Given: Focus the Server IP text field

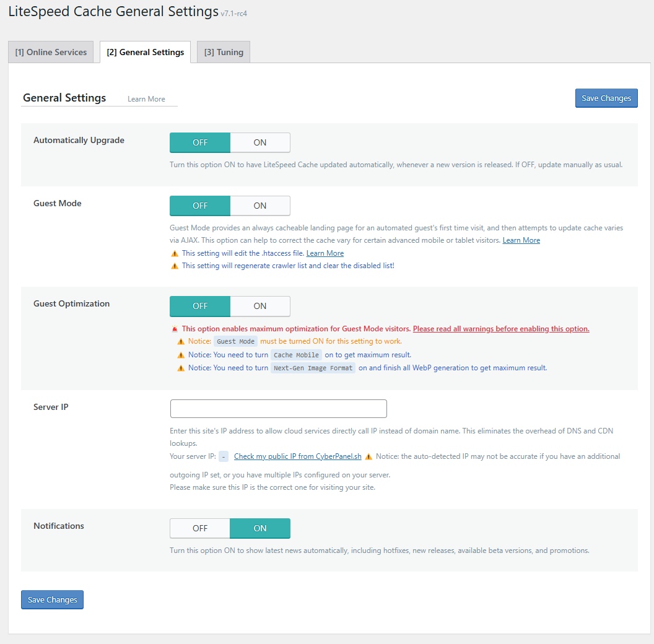Looking at the screenshot, I should (x=278, y=409).
